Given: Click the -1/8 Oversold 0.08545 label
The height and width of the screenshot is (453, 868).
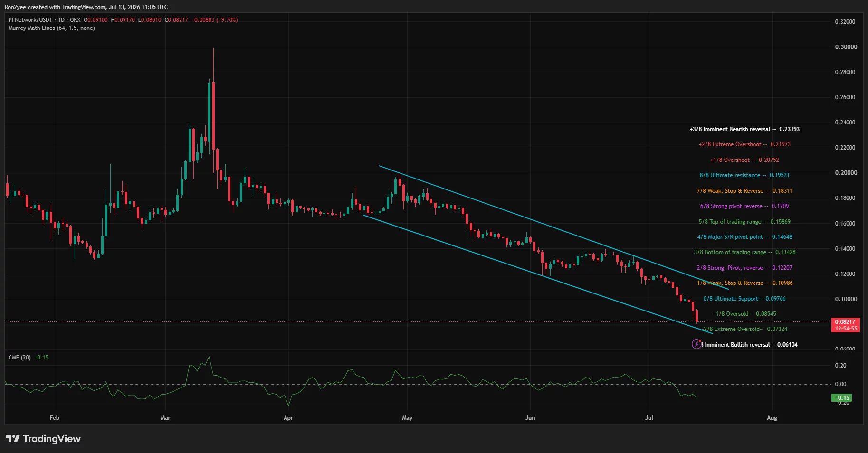Looking at the screenshot, I should (x=744, y=314).
